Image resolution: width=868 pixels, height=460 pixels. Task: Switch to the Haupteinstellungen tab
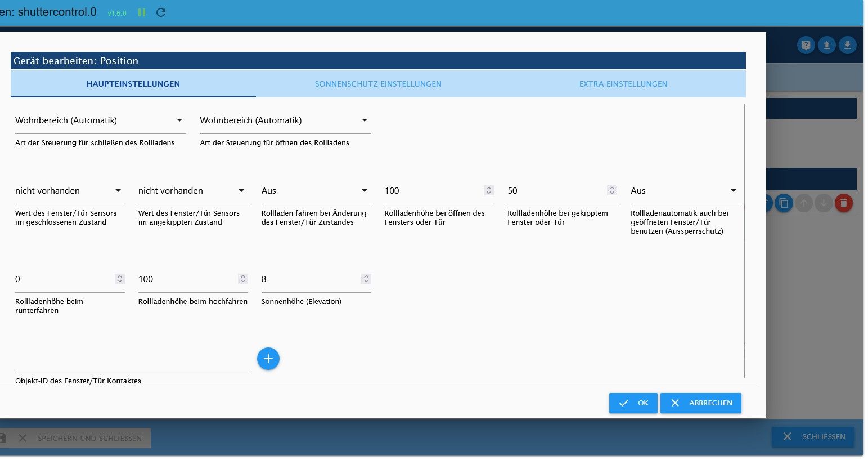133,84
